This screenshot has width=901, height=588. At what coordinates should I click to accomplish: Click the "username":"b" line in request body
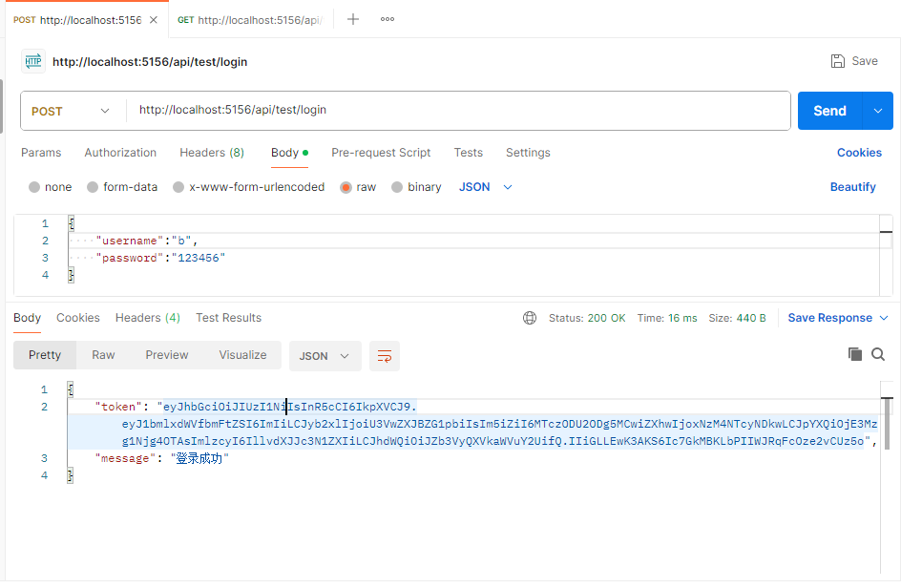[x=147, y=241]
